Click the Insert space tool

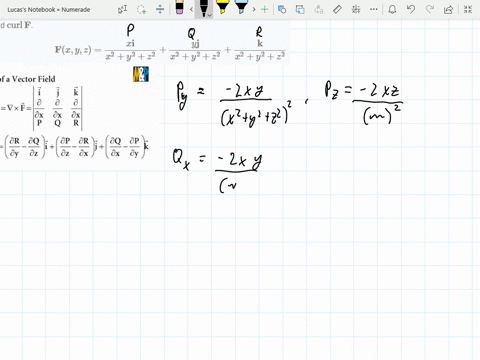pos(160,9)
